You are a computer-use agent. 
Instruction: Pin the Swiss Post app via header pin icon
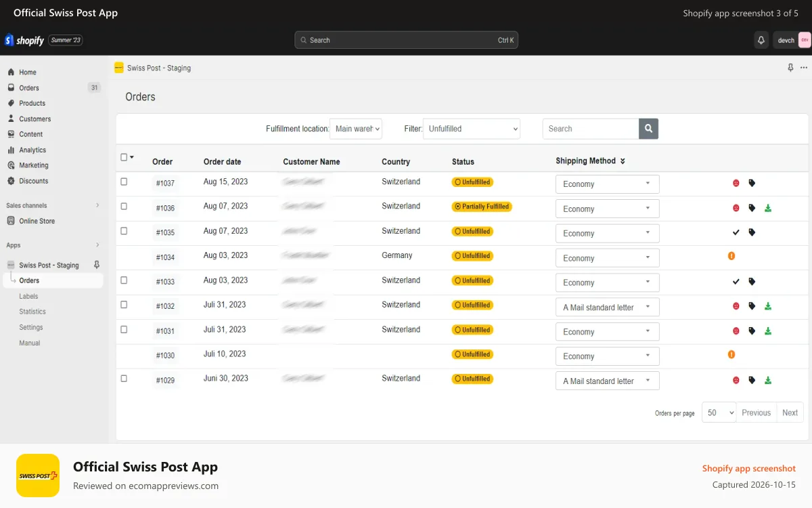coord(790,68)
